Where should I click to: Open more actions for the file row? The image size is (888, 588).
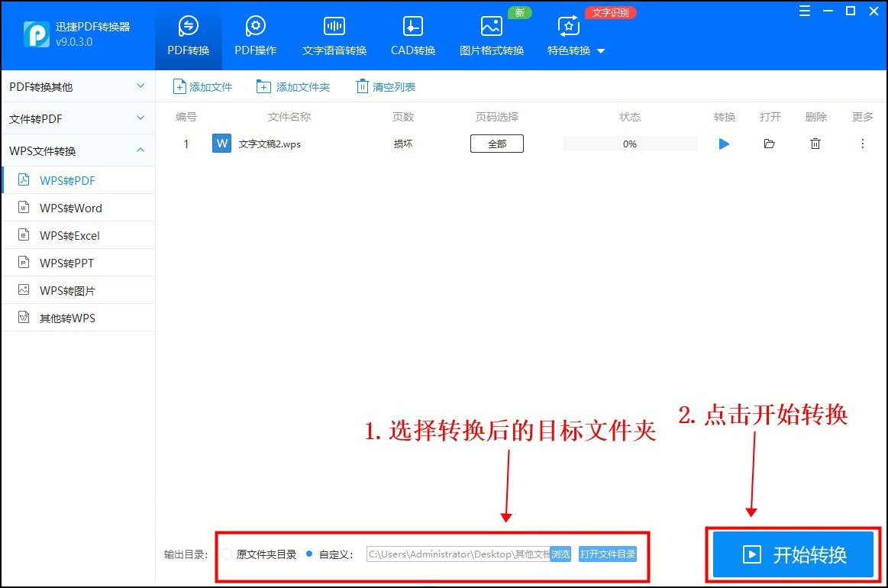click(862, 144)
